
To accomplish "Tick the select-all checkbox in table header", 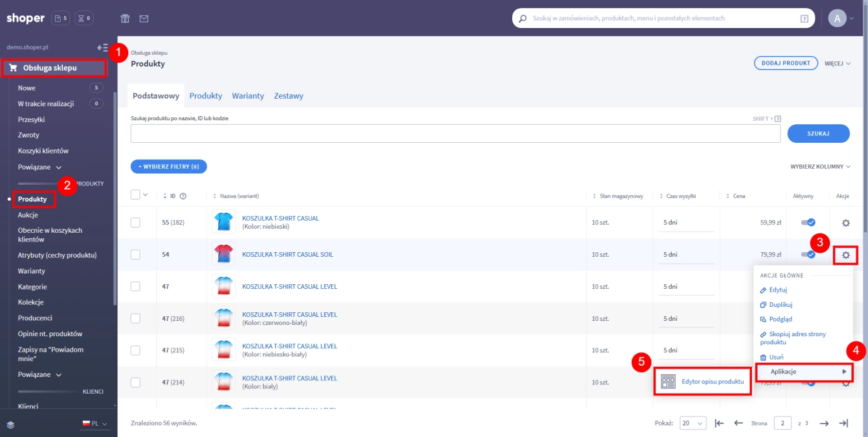I will (136, 195).
